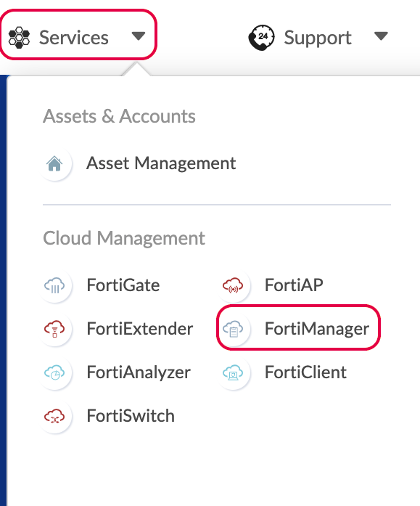Click the Services honeycomb icon
The image size is (420, 506).
point(19,38)
